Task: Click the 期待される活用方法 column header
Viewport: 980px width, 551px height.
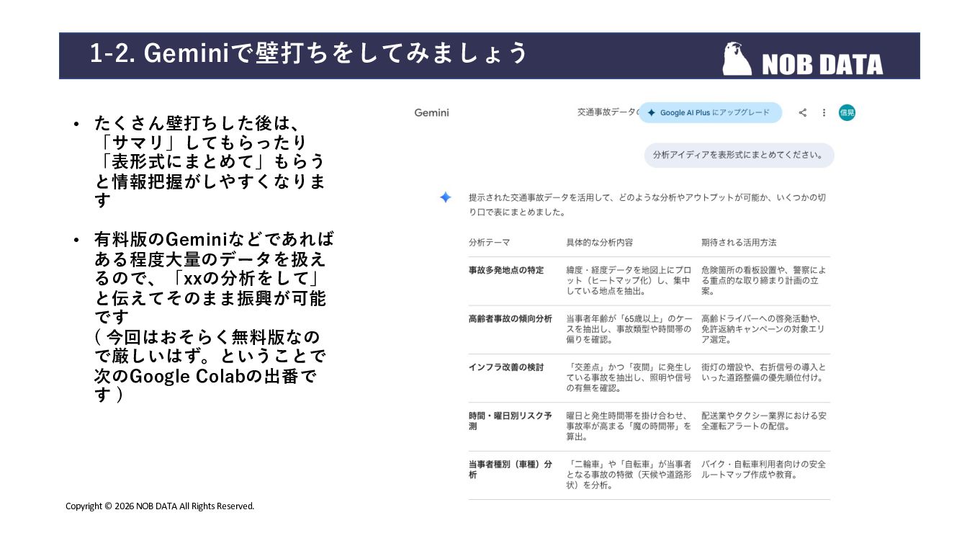Action: 739,242
